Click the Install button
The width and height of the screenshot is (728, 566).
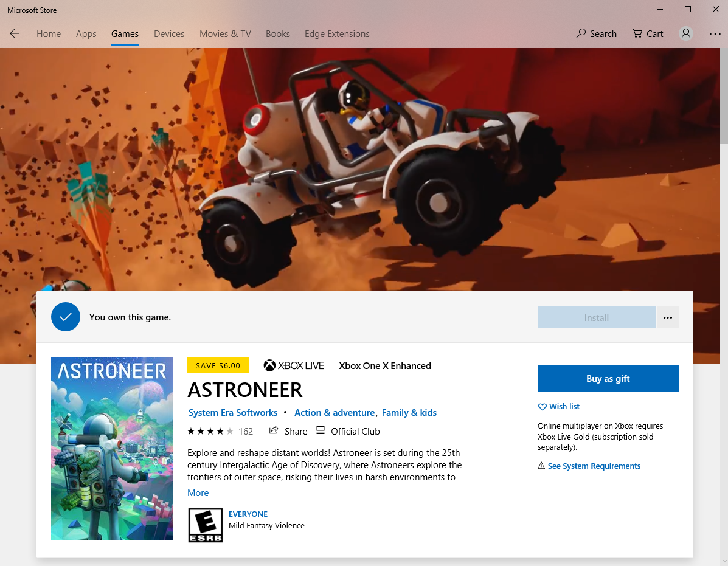[x=596, y=317]
